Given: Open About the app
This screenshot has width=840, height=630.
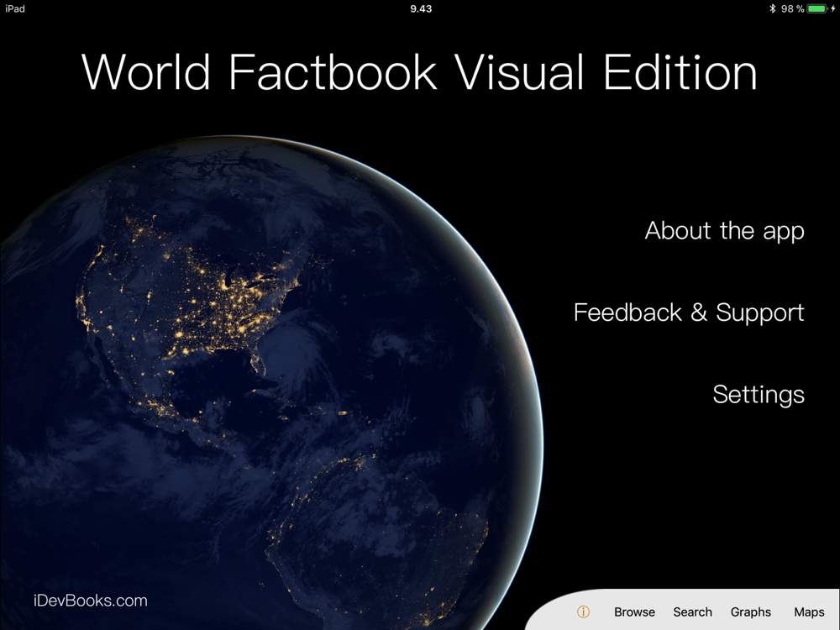Looking at the screenshot, I should point(724,232).
